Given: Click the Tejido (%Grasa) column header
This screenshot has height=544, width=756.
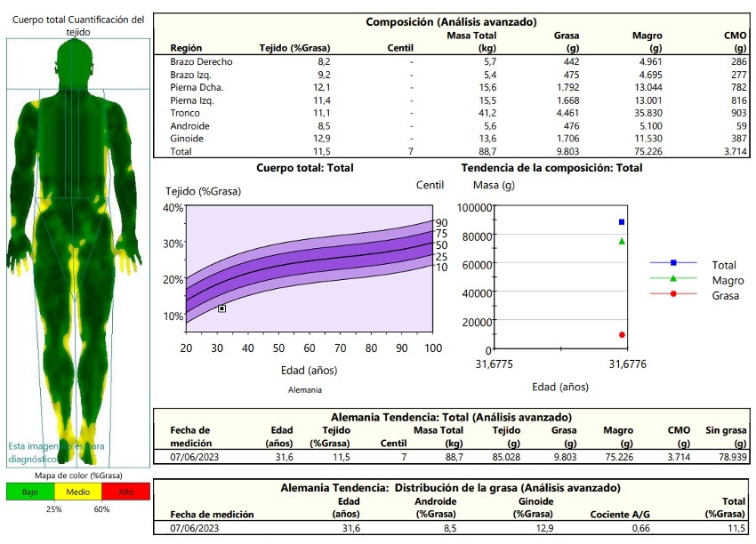Looking at the screenshot, I should click(x=294, y=48).
